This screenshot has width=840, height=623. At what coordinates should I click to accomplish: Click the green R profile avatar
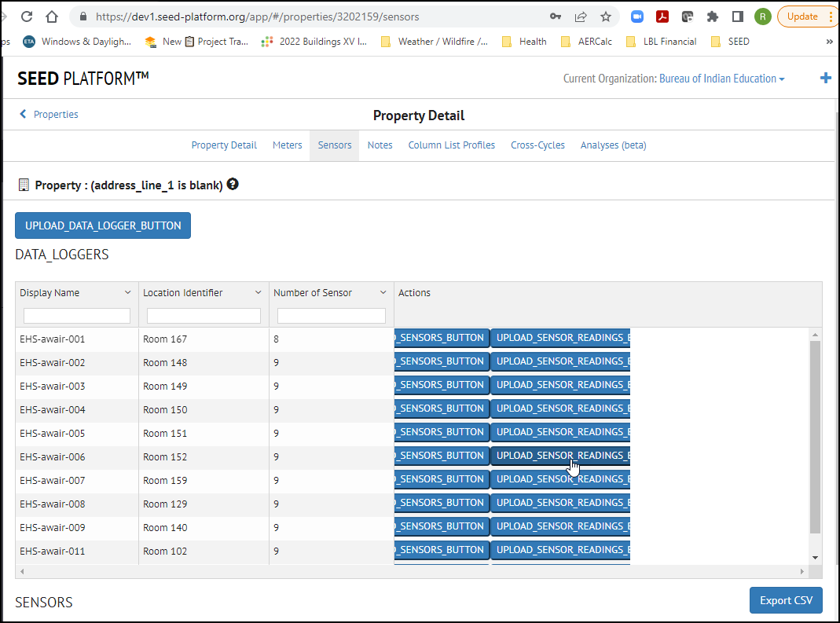click(x=762, y=16)
